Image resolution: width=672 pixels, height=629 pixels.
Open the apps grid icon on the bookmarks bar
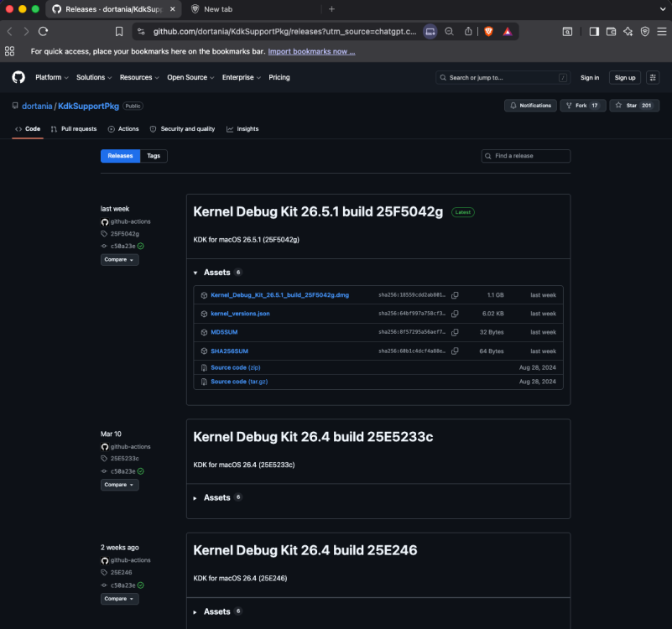point(9,51)
